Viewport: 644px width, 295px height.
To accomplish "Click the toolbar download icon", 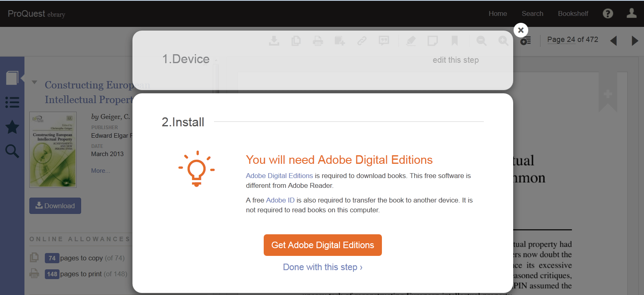I will (x=274, y=40).
